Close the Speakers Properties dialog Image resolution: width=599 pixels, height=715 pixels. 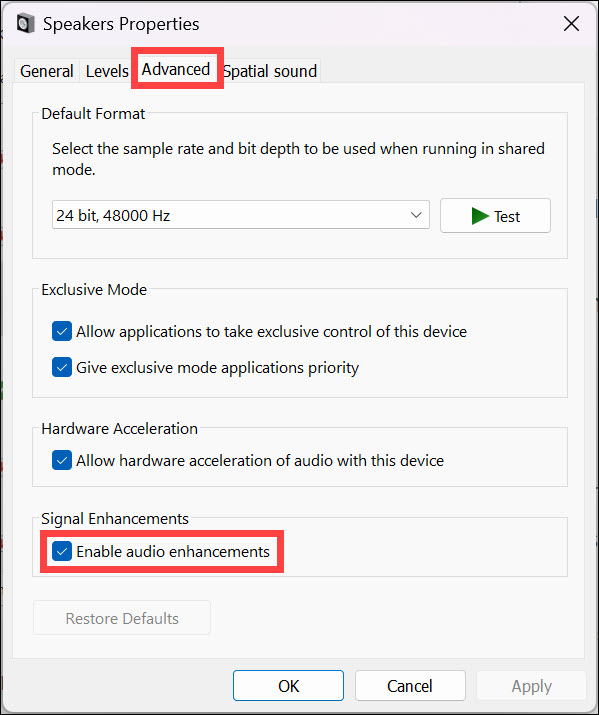point(571,24)
